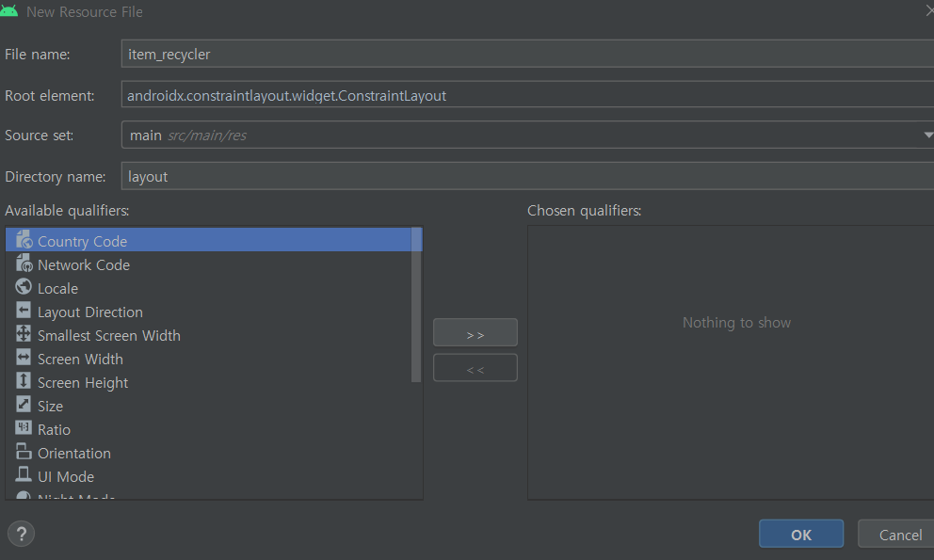
Task: Click the UI Mode icon
Action: pyautogui.click(x=24, y=475)
